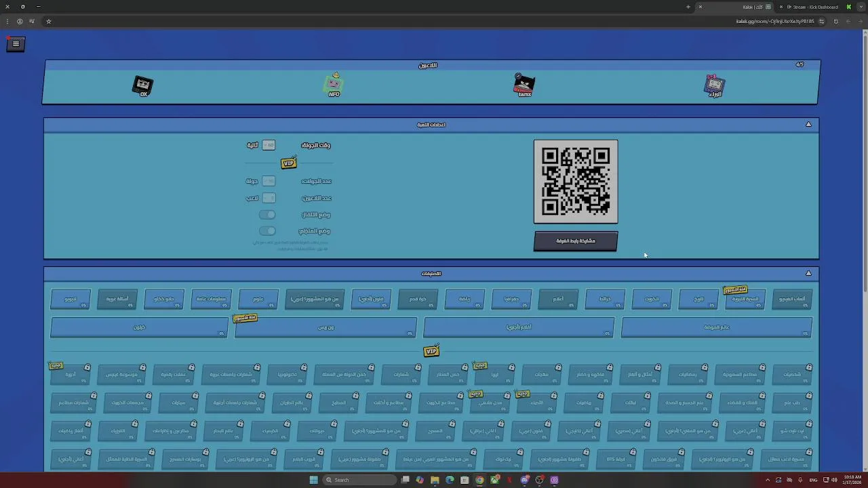Toggle the وضع الألغاز switch

coord(267,214)
